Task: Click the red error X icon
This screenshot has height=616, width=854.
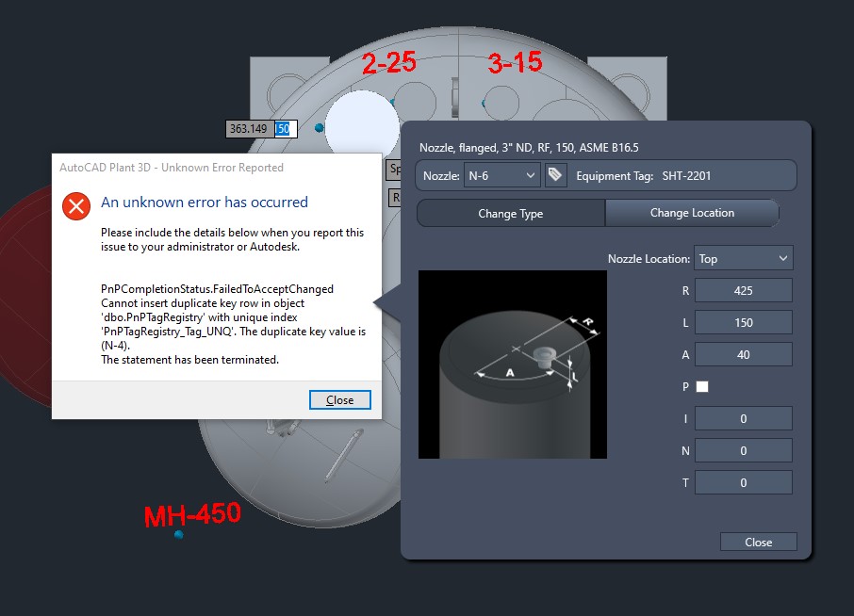Action: coord(75,207)
